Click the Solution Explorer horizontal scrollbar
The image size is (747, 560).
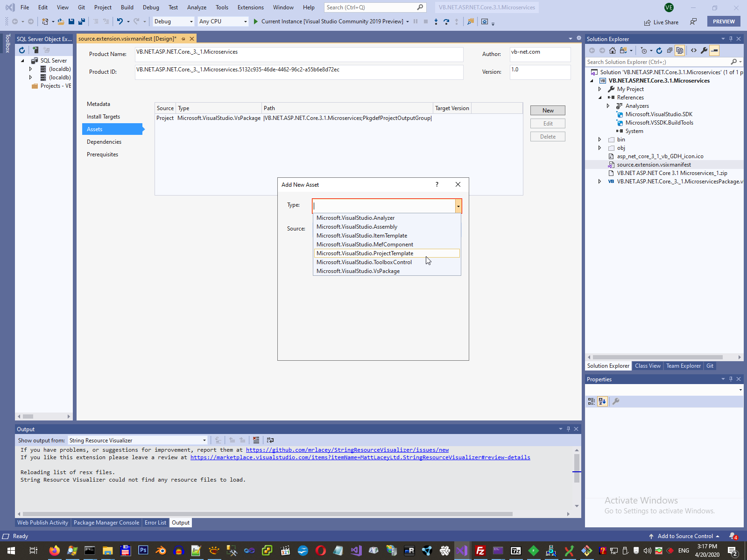point(657,357)
